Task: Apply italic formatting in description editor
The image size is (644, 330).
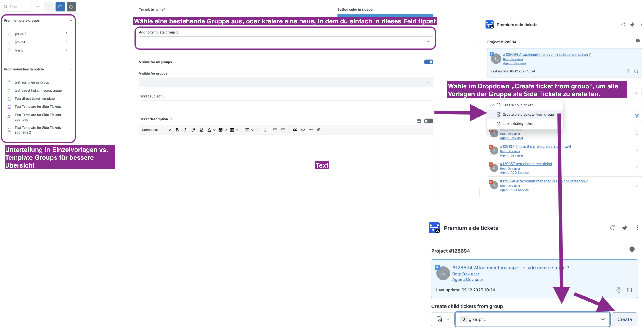Action: [185, 130]
